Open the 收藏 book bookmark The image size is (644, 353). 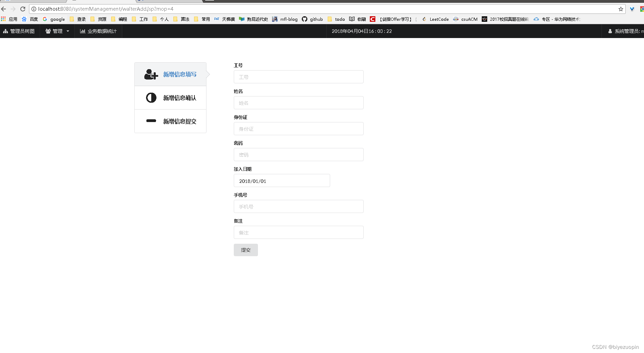(357, 19)
